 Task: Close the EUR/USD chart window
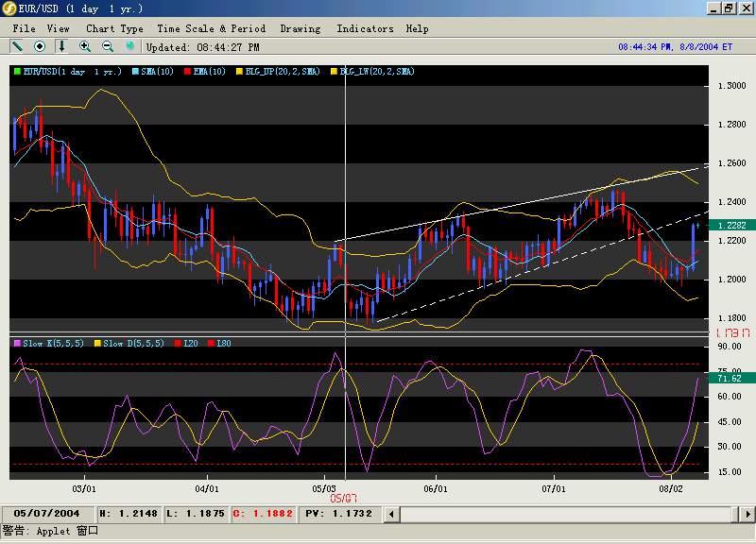coord(746,8)
